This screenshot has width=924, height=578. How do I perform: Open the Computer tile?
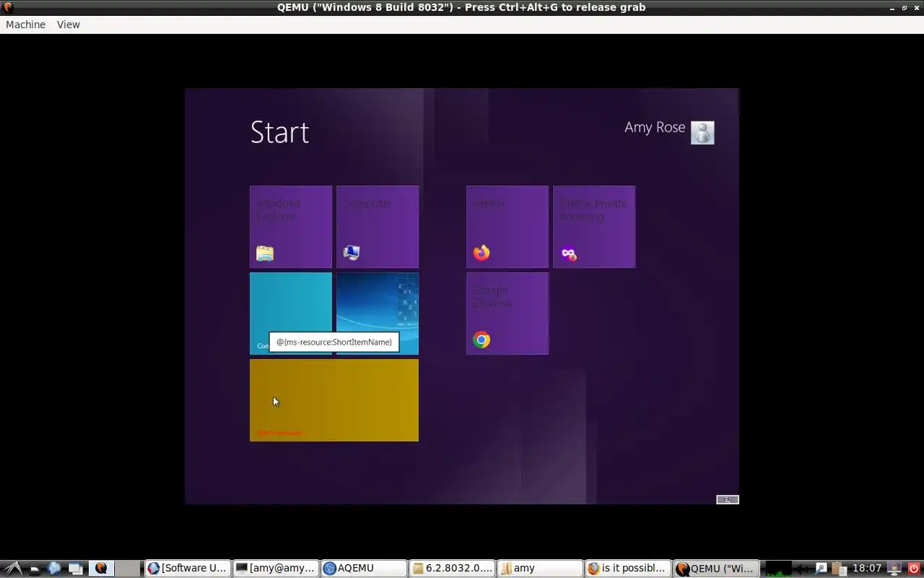378,227
